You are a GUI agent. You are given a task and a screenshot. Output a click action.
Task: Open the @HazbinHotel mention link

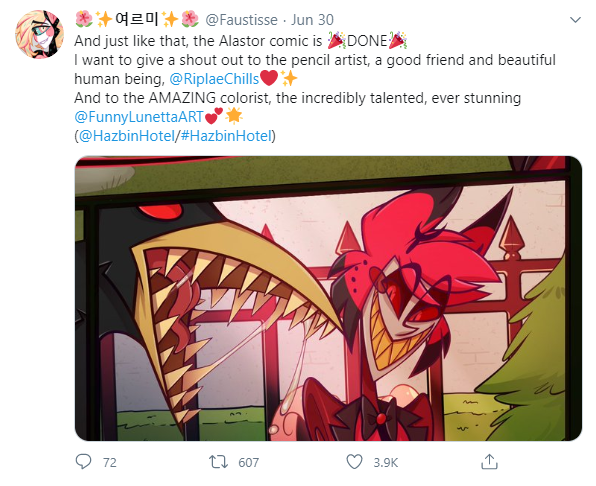point(127,136)
